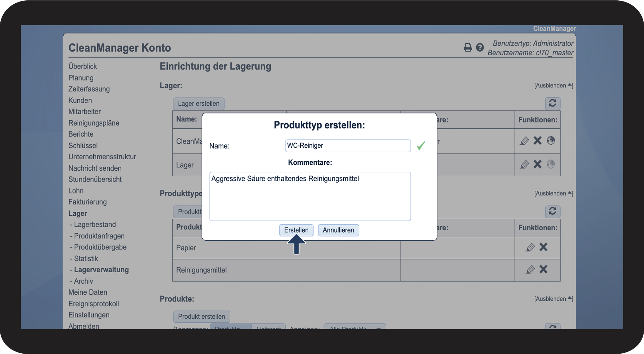Edit the Papier product type
644x354 pixels.
[x=530, y=248]
